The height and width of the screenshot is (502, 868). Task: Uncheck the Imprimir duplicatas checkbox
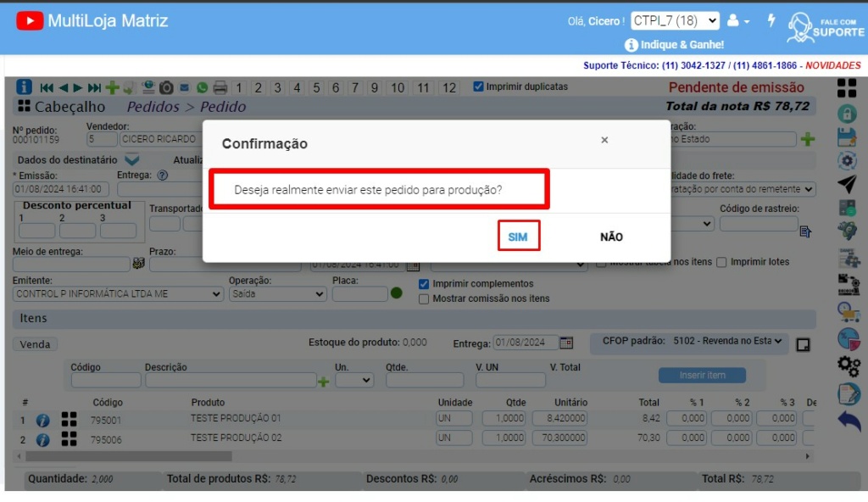point(481,86)
